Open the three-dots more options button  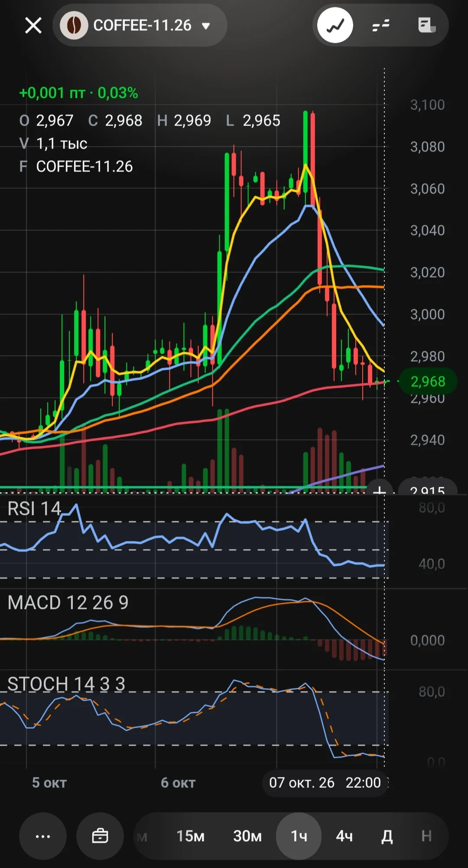click(43, 836)
